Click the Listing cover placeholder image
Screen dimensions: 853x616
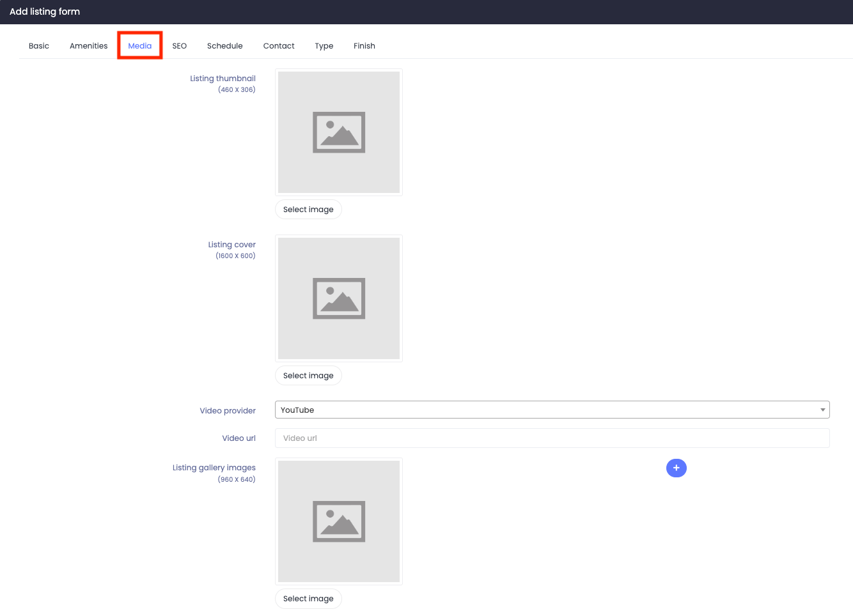click(x=339, y=298)
